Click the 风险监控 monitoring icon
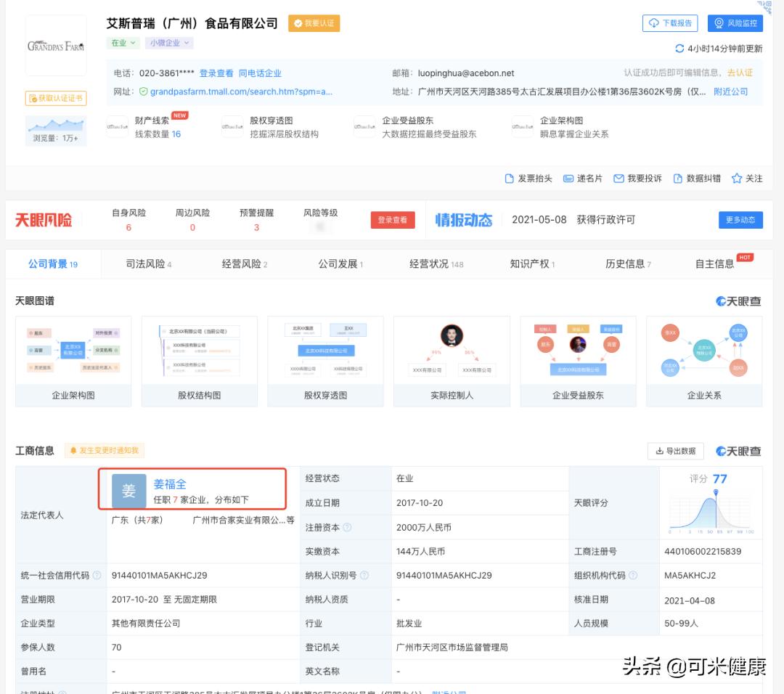The height and width of the screenshot is (694, 784). point(718,23)
